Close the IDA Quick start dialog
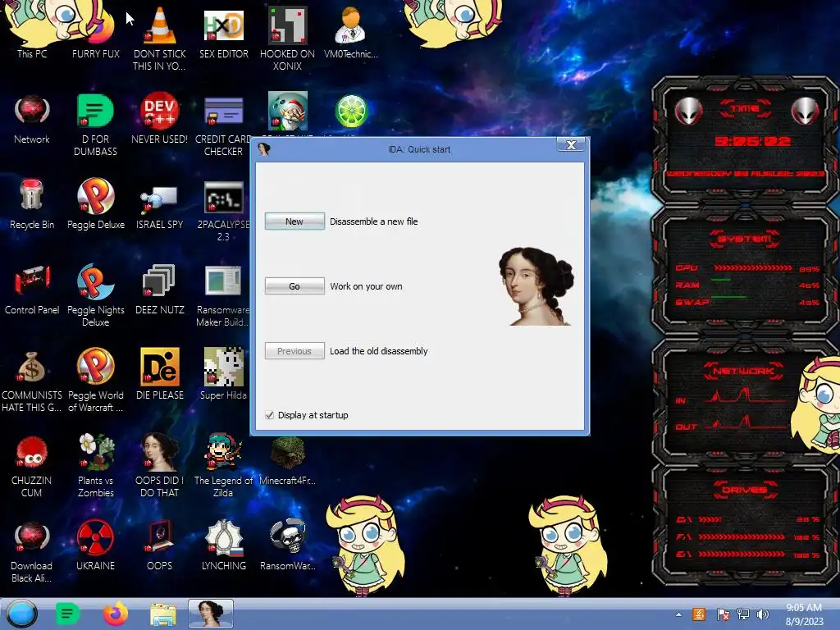This screenshot has height=630, width=840. pos(571,144)
